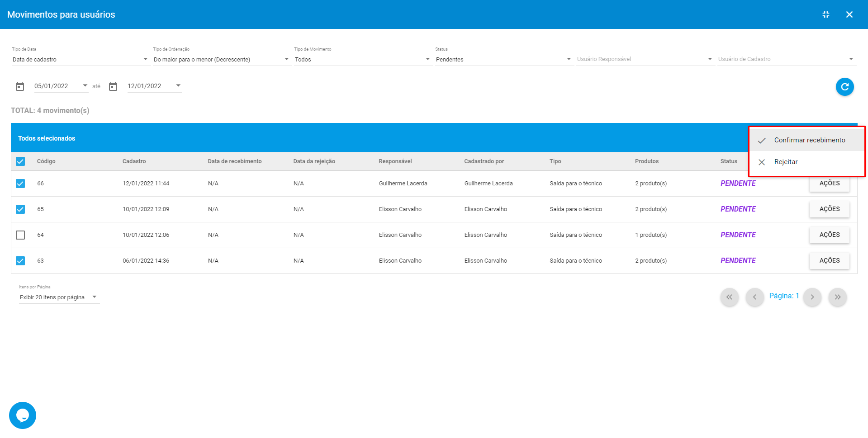Click the 12/01/2022 11:44 cadastro cell
This screenshot has width=868, height=438.
(146, 184)
